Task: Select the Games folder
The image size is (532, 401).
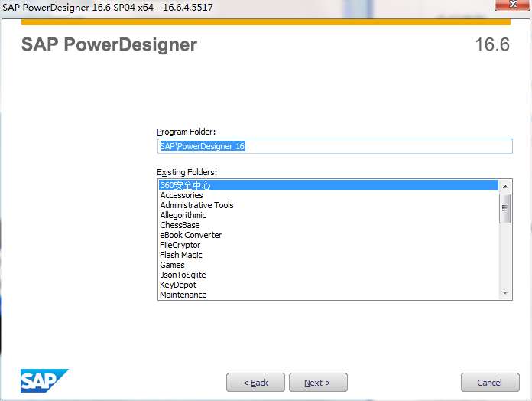Action: [x=172, y=265]
